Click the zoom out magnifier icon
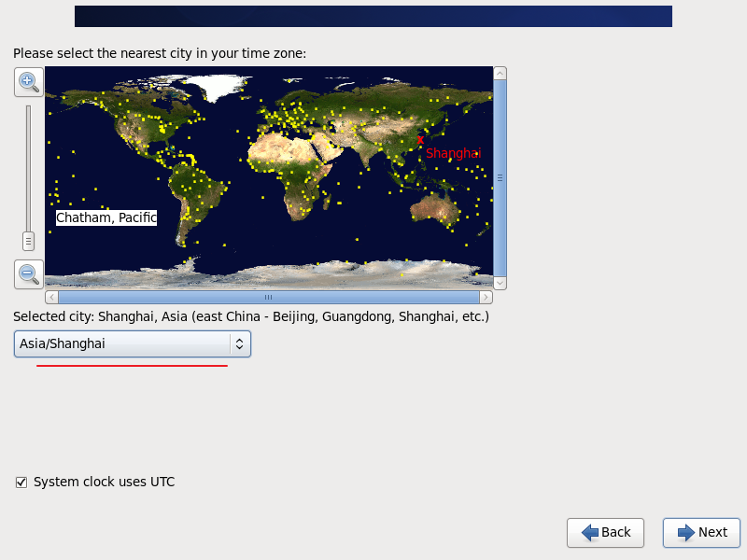747x560 pixels. (28, 273)
